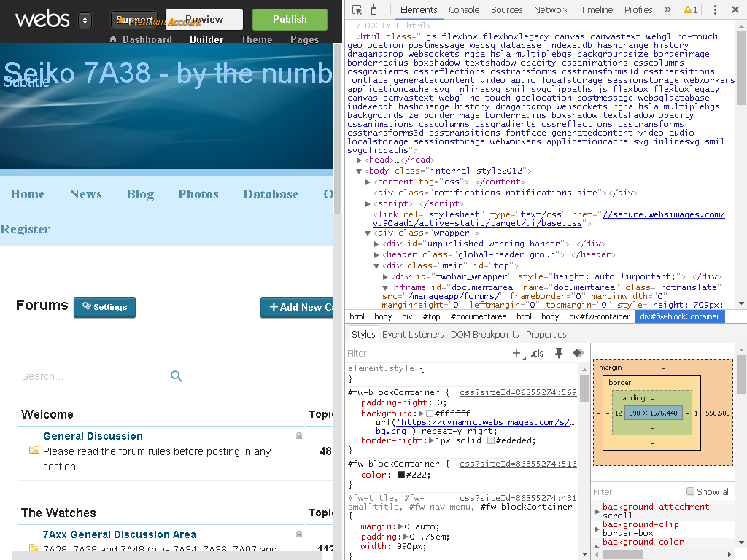Screen dimensions: 747x560
Task: Show more DevTools tabs via the chevron
Action: click(667, 9)
